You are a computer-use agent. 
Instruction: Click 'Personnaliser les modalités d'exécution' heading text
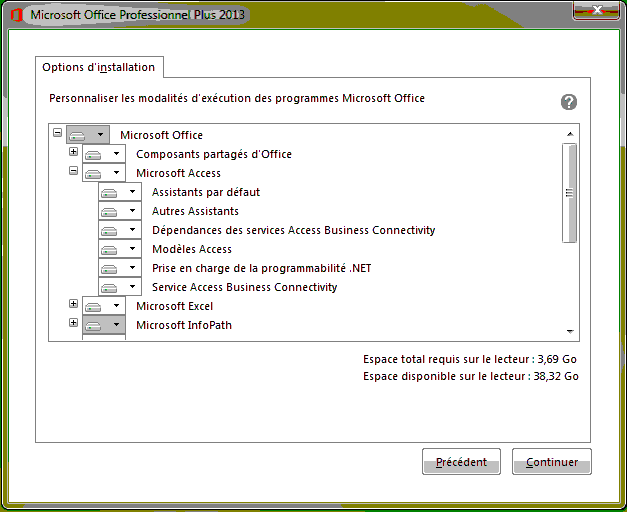237,98
